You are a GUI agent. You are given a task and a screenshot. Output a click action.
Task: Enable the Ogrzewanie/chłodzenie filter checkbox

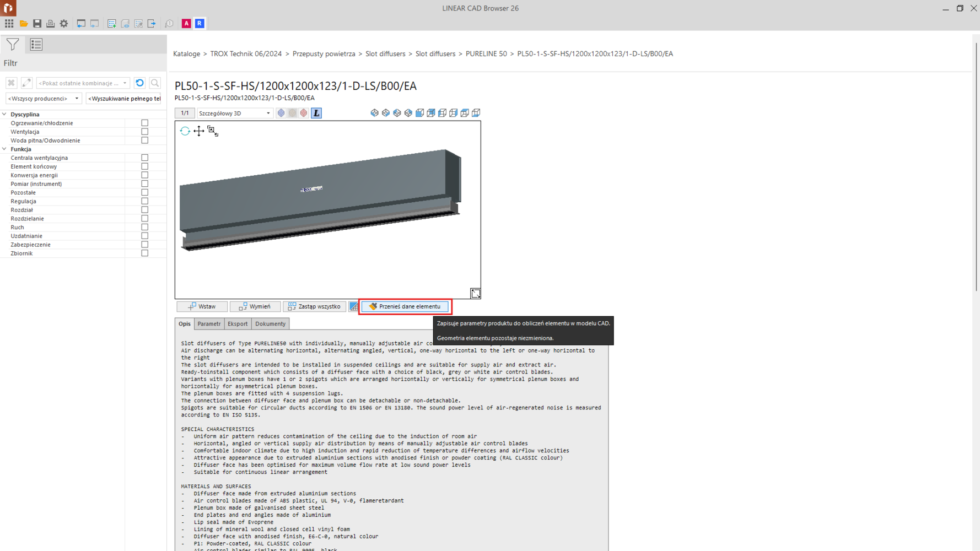tap(145, 123)
